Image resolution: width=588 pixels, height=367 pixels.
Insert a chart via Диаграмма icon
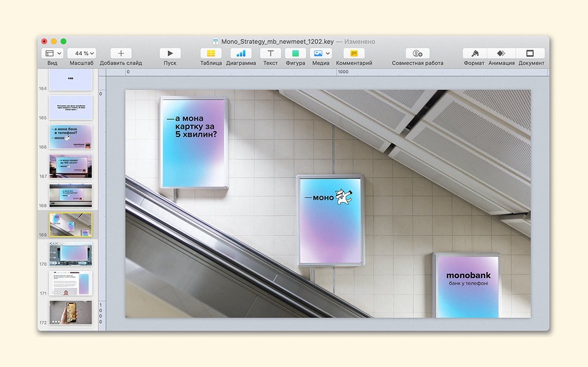point(241,53)
